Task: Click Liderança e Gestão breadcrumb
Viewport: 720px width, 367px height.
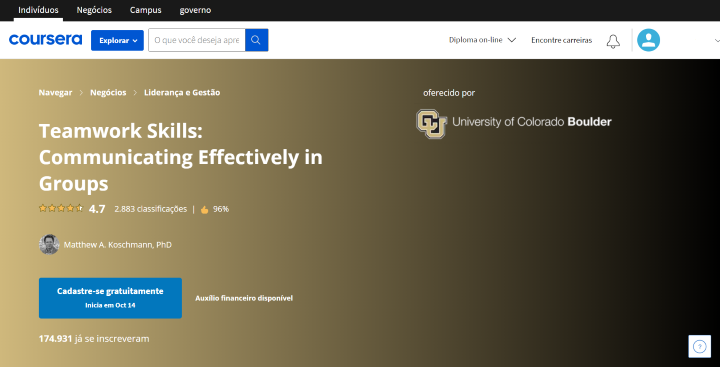Action: coord(182,92)
